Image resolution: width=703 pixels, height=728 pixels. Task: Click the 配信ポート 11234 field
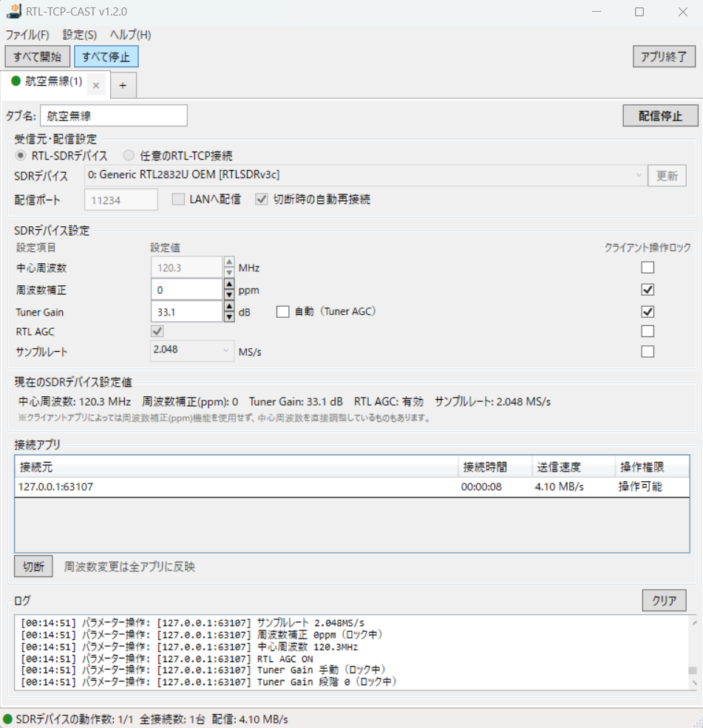coord(121,200)
